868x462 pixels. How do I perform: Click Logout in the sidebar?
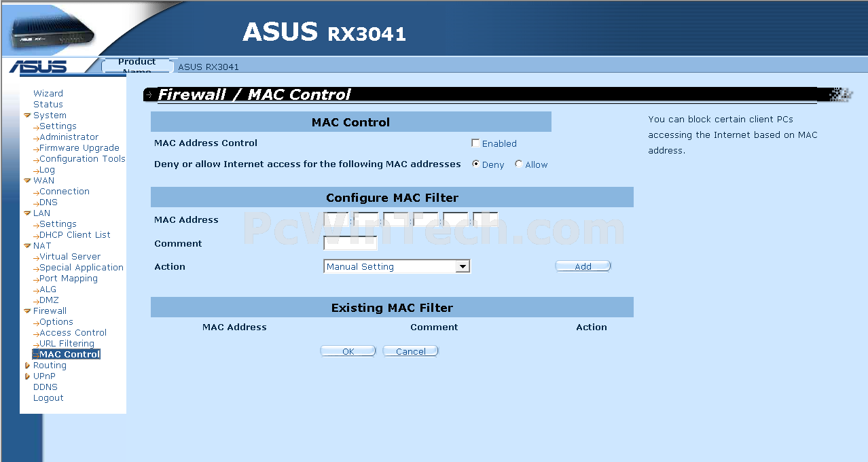point(48,398)
